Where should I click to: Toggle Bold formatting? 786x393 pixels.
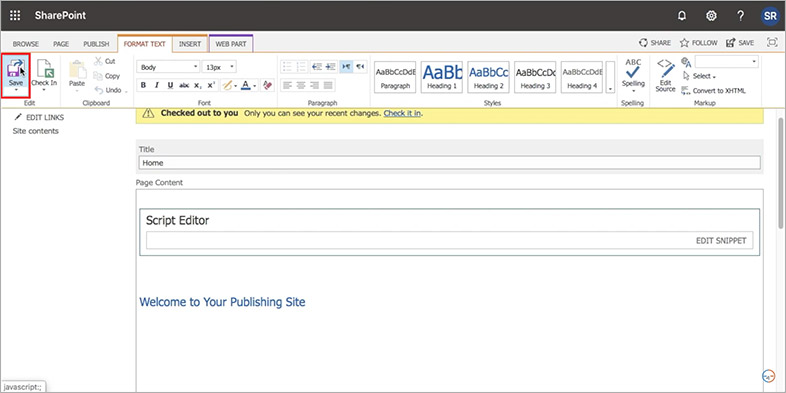[143, 85]
